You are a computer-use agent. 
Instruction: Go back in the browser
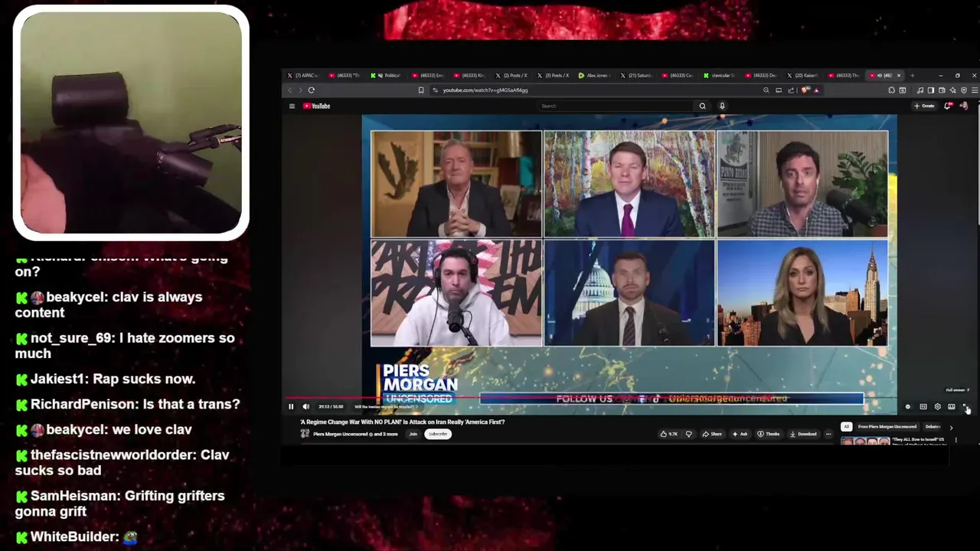[x=289, y=90]
